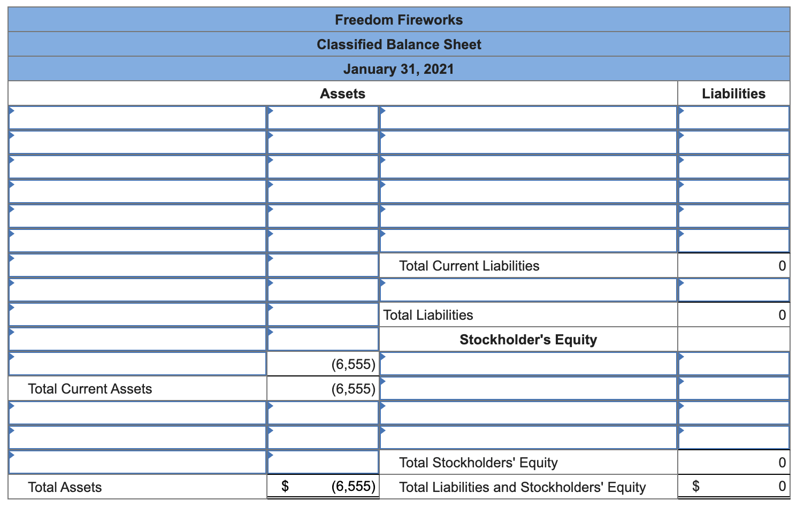
Task: Click the Total Assets label
Action: [x=65, y=487]
